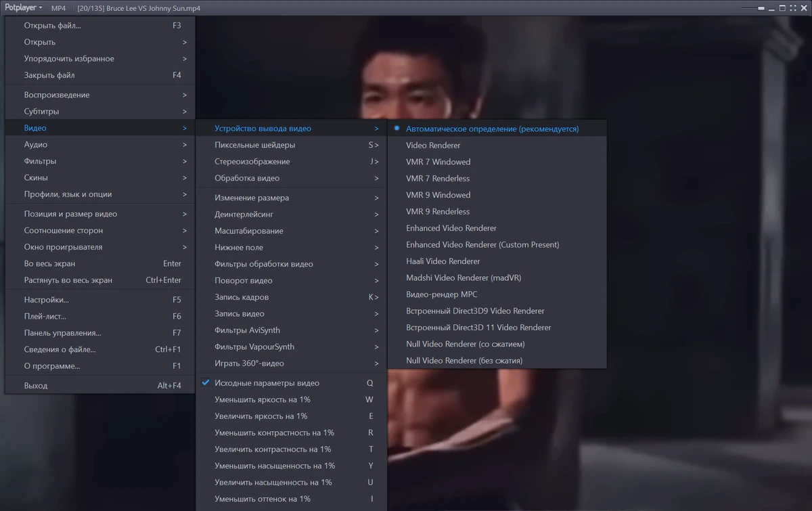Screen dimensions: 812x511
Task: Expand Фильтры AviSynth submenu
Action: (x=291, y=330)
